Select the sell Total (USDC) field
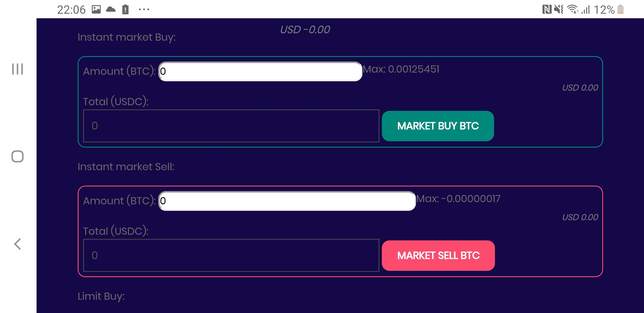Screen dimensions: 644x313 [231, 255]
